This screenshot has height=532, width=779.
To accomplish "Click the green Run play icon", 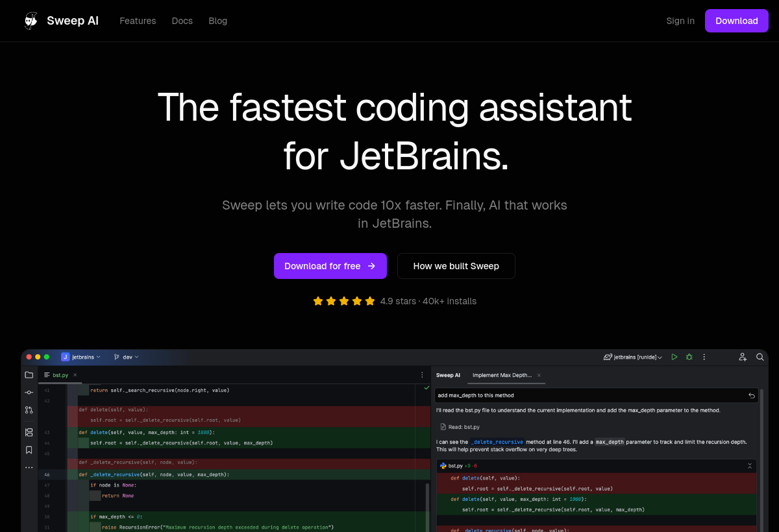I will 674,357.
